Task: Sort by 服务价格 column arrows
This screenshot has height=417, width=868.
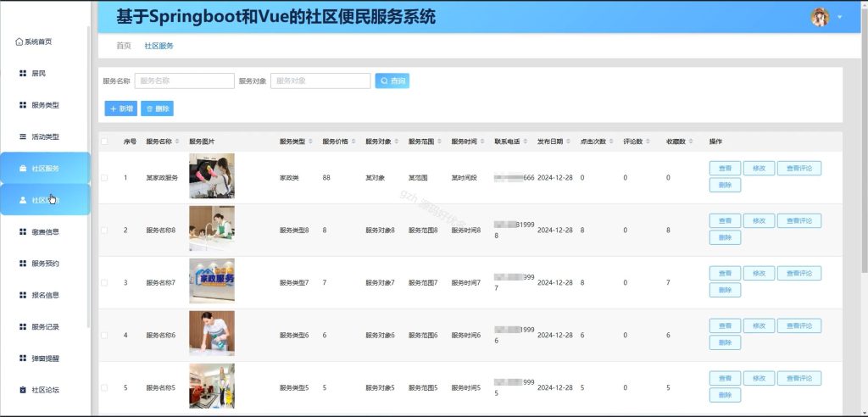Action: [x=353, y=142]
